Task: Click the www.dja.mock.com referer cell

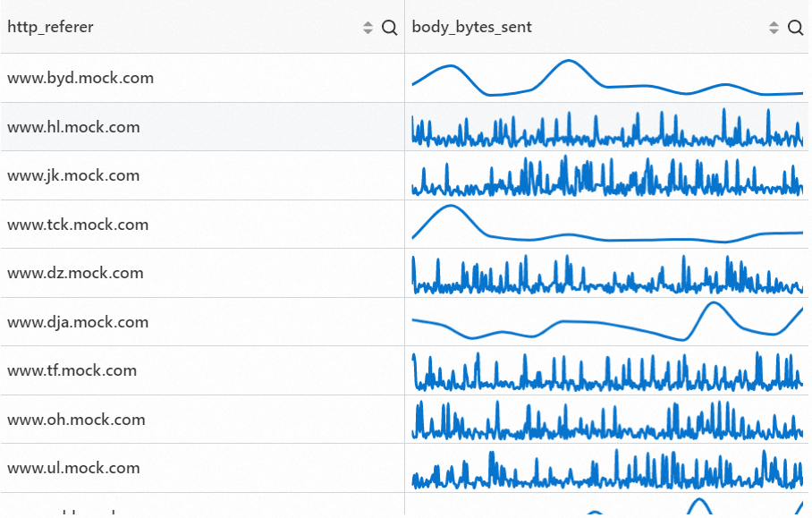Action: 78,322
